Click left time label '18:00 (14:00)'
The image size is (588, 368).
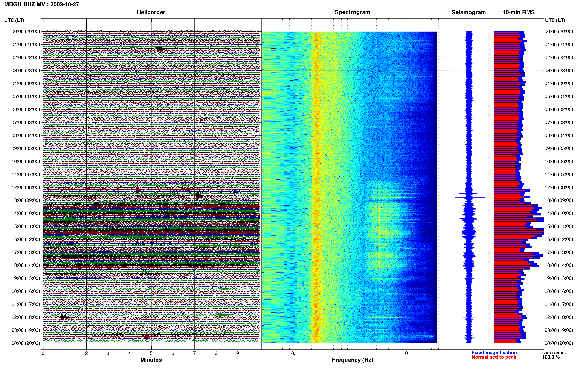coord(26,265)
